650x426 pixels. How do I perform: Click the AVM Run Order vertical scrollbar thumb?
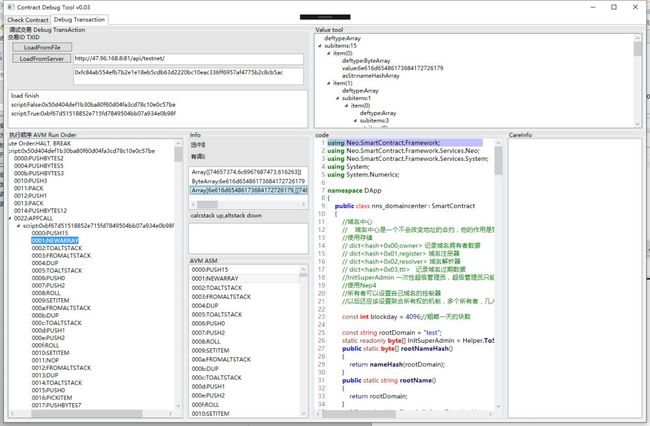tap(179, 154)
